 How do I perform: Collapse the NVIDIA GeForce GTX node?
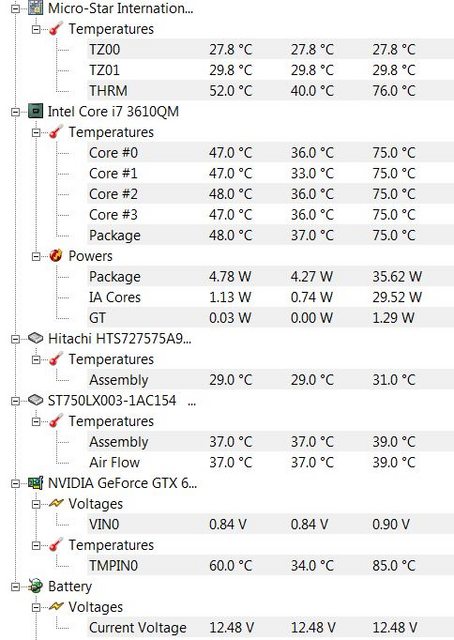click(x=16, y=484)
